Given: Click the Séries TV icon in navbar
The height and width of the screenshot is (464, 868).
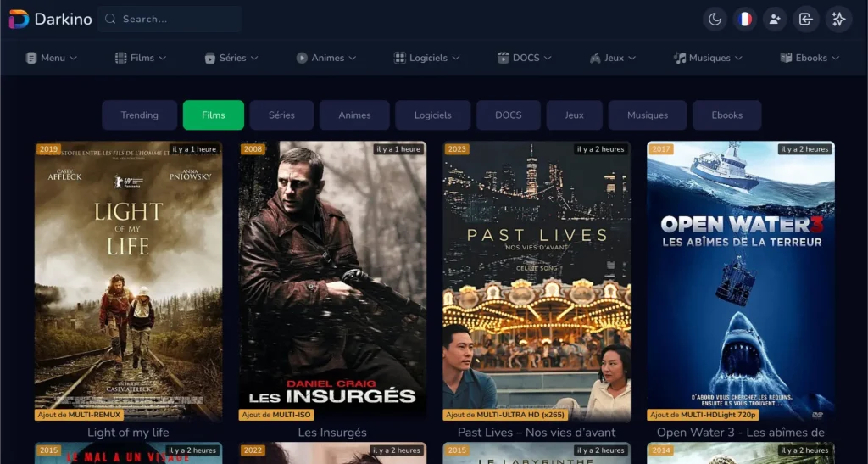Looking at the screenshot, I should pos(210,58).
